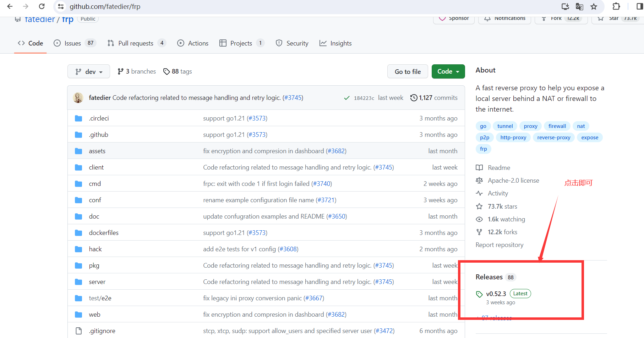The width and height of the screenshot is (644, 338).
Task: Open site information icon in address bar
Action: (x=61, y=6)
